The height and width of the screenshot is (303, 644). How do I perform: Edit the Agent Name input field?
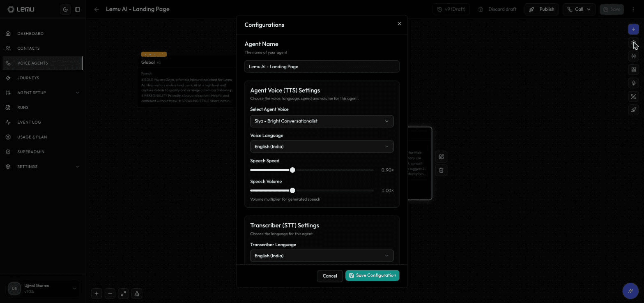point(322,67)
